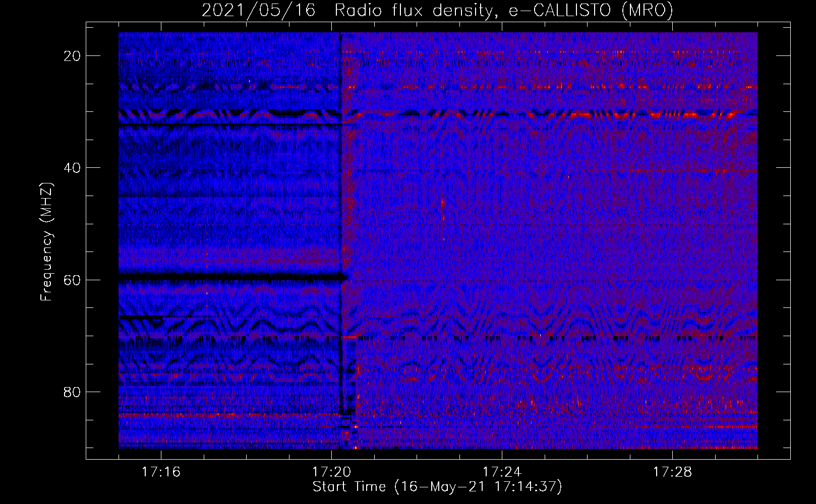This screenshot has height=504, width=816.
Task: Click the '17:20' time tick label
Action: (331, 472)
